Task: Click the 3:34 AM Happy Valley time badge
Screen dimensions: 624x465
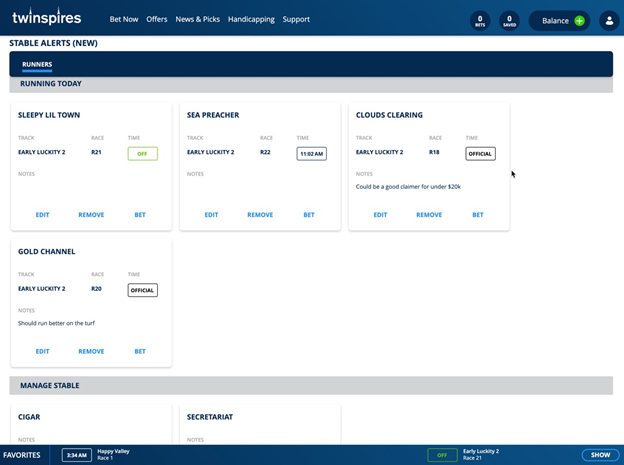Action: coord(76,455)
